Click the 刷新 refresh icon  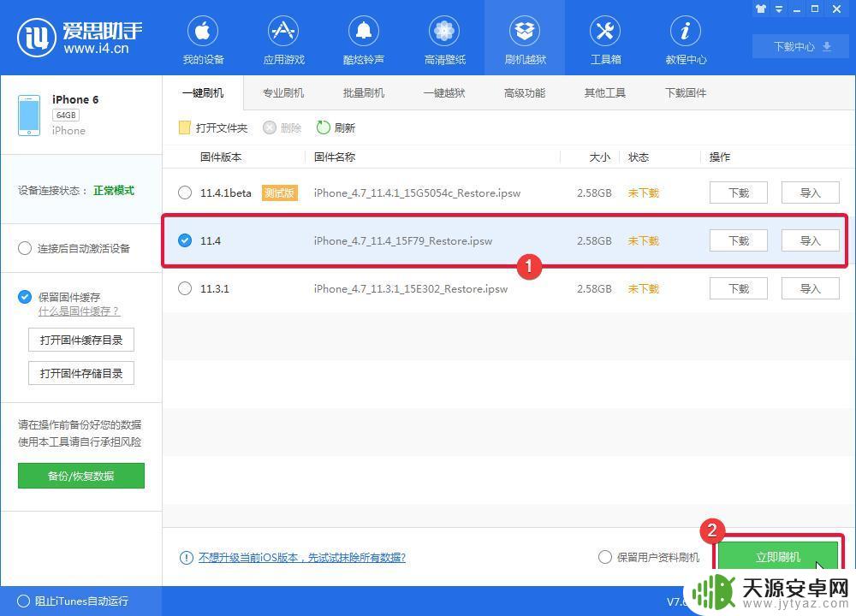tap(324, 127)
